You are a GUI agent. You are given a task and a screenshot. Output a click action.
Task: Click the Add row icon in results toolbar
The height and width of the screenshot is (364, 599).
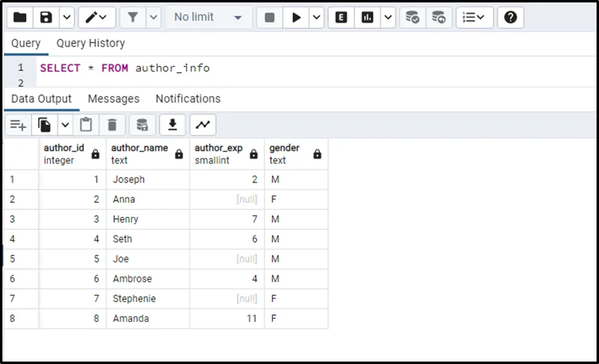tap(18, 125)
